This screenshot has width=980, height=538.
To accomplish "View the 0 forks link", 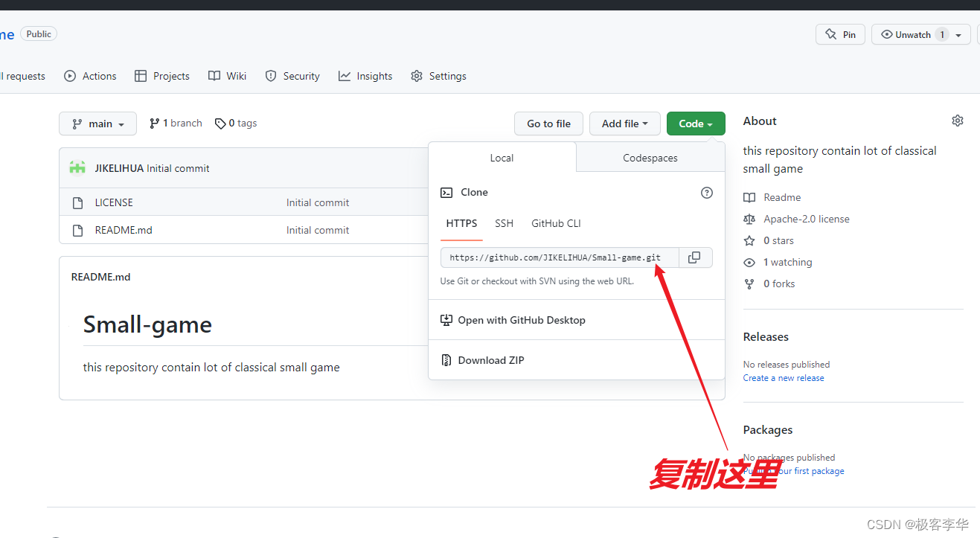I will [x=769, y=284].
